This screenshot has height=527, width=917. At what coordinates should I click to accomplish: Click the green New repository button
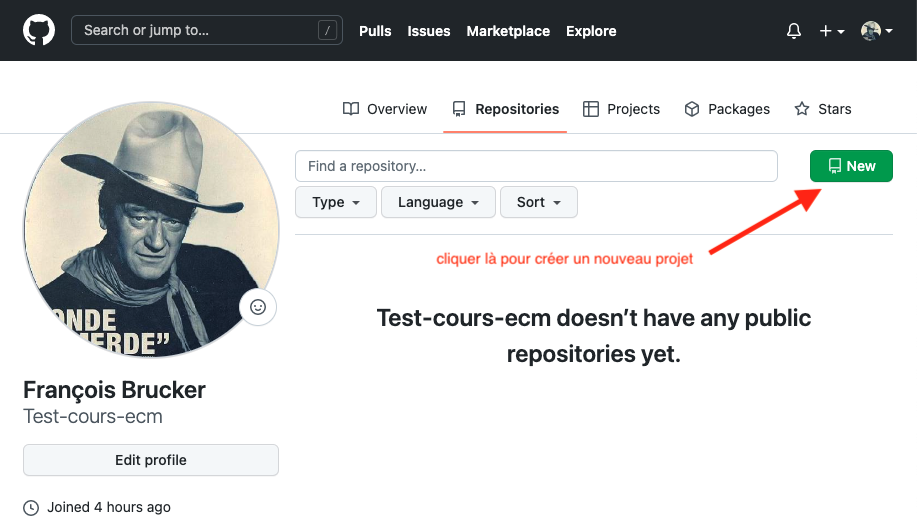click(851, 166)
